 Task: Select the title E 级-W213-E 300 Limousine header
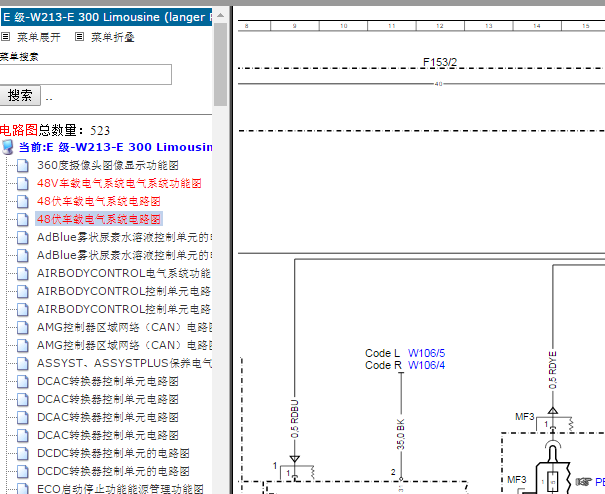[106, 17]
